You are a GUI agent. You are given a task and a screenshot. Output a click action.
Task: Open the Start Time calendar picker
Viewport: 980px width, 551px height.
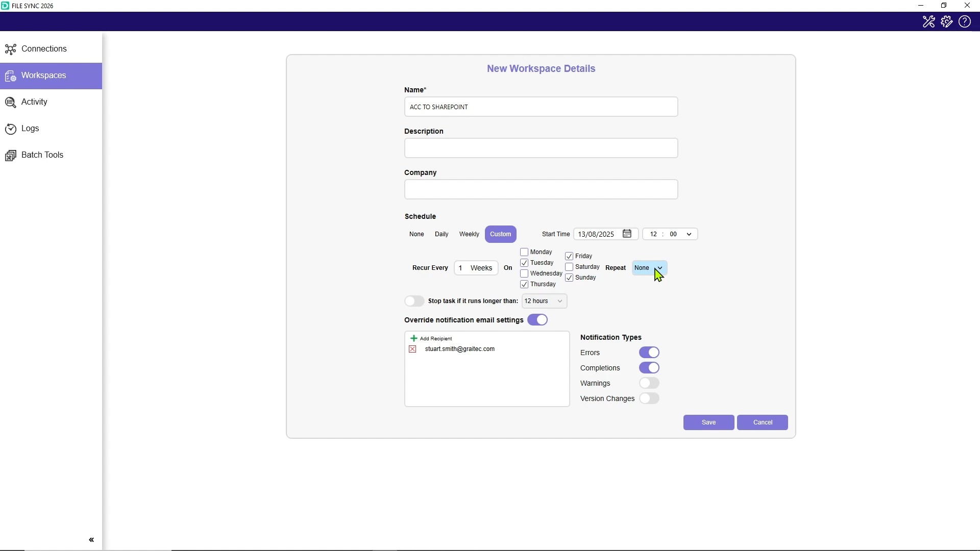627,234
